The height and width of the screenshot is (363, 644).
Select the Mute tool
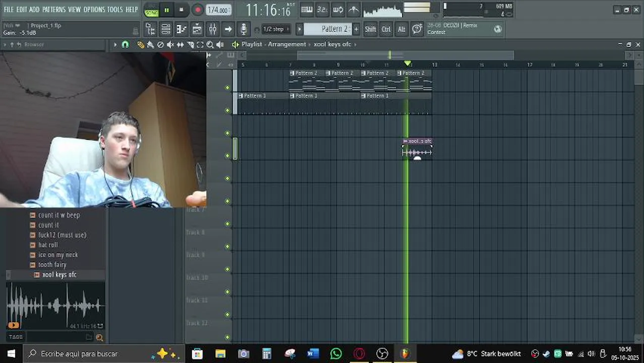click(x=170, y=44)
